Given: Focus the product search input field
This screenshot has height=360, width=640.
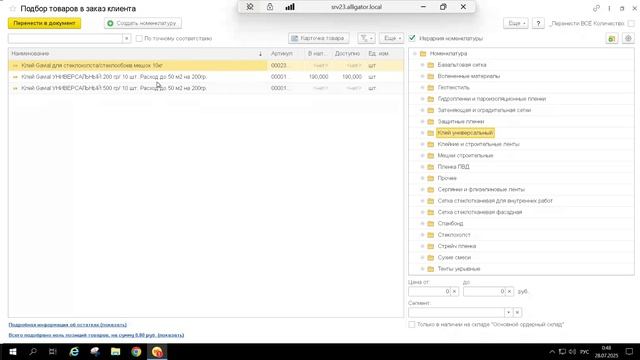Looking at the screenshot, I should (65, 38).
